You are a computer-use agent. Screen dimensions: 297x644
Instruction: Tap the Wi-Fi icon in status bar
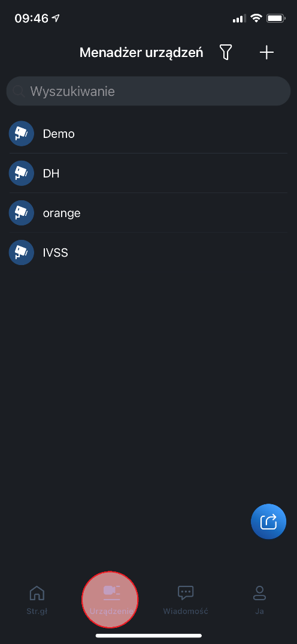pyautogui.click(x=256, y=18)
